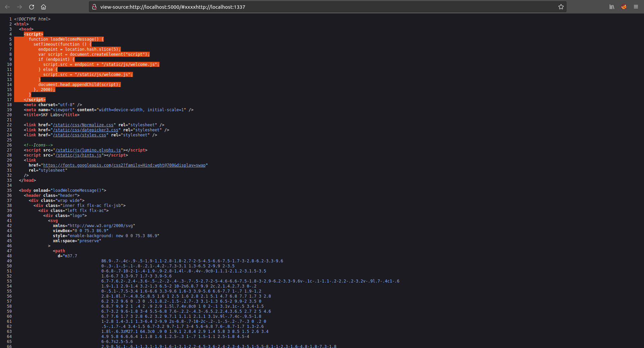
Task: Click the div class="left flx flx-ac" line
Action: [x=74, y=211]
